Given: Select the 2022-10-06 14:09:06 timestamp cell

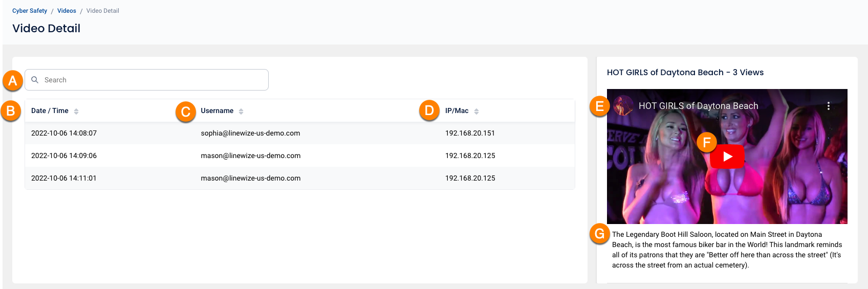Looking at the screenshot, I should click(x=64, y=156).
